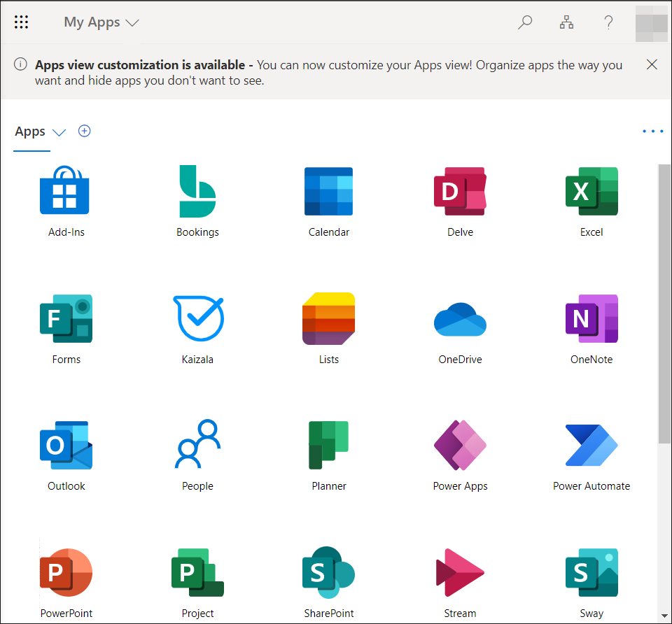Viewport: 672px width, 624px height.
Task: Launch the Stream app
Action: point(460,583)
